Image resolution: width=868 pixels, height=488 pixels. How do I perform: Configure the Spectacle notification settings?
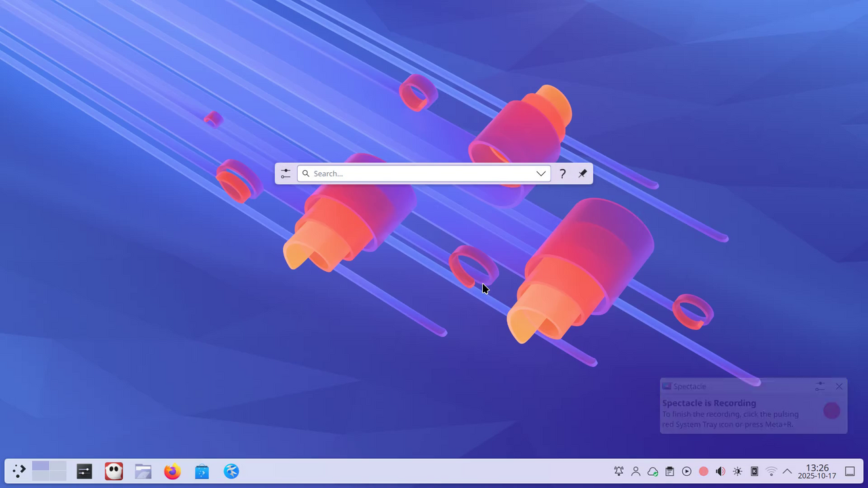(820, 386)
